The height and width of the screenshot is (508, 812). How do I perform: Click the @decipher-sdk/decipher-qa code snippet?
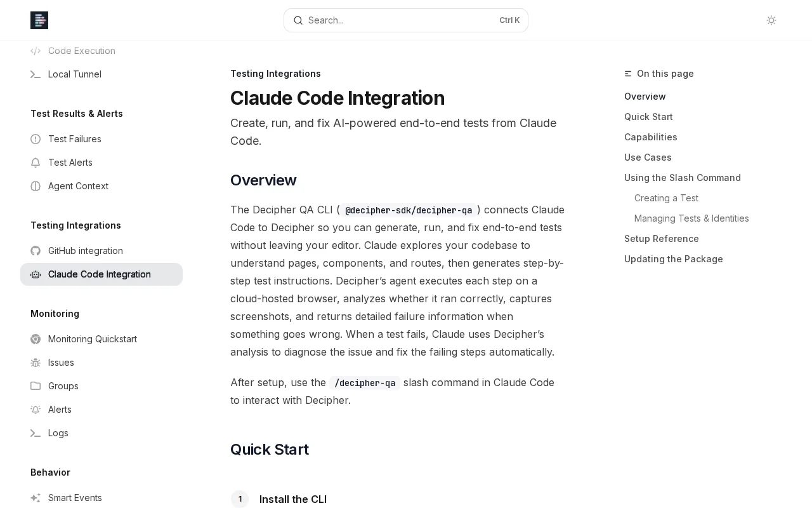(409, 210)
